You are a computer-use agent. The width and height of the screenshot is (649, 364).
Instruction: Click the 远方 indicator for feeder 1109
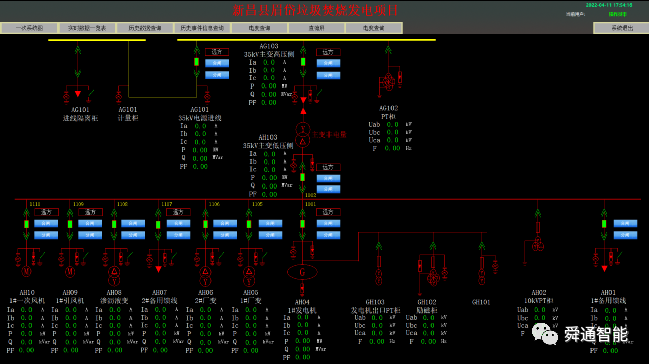click(x=90, y=212)
